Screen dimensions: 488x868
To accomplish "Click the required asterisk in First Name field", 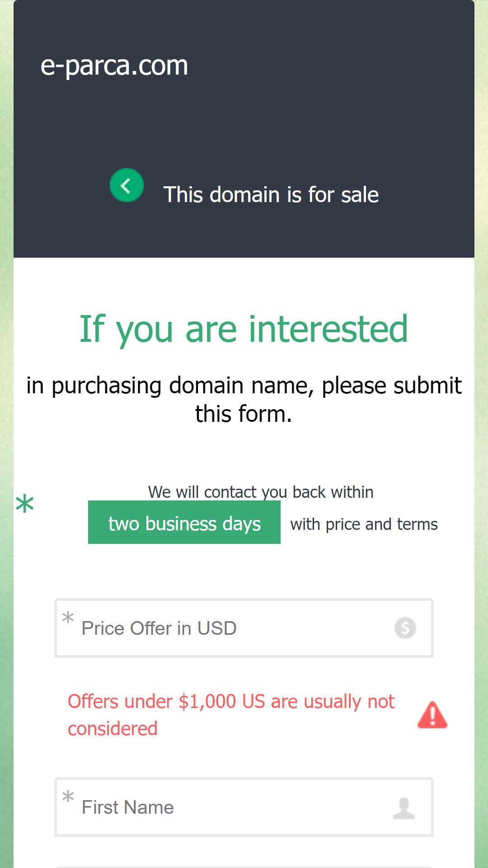I will pyautogui.click(x=68, y=796).
